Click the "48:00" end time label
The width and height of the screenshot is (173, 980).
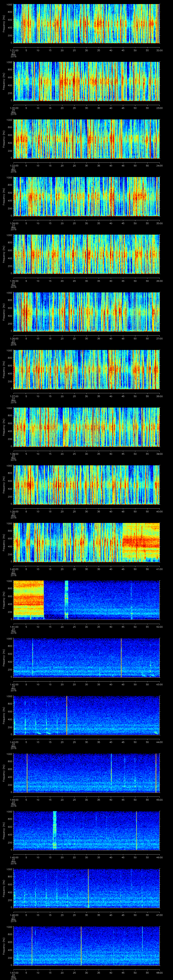click(159, 972)
